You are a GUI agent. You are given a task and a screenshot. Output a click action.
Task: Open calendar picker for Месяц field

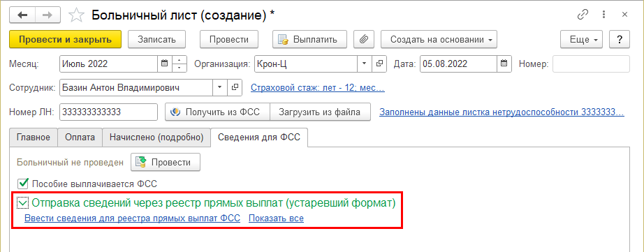[164, 64]
